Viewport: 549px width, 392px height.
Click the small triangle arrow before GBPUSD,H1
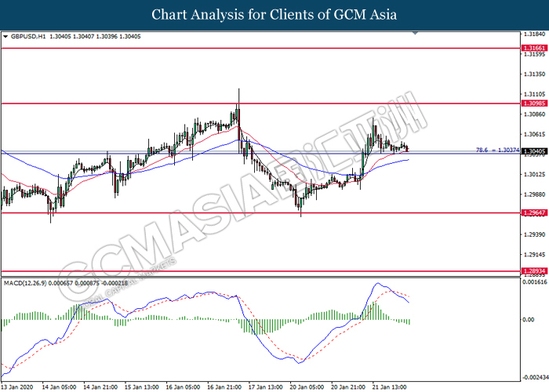[x=5, y=36]
